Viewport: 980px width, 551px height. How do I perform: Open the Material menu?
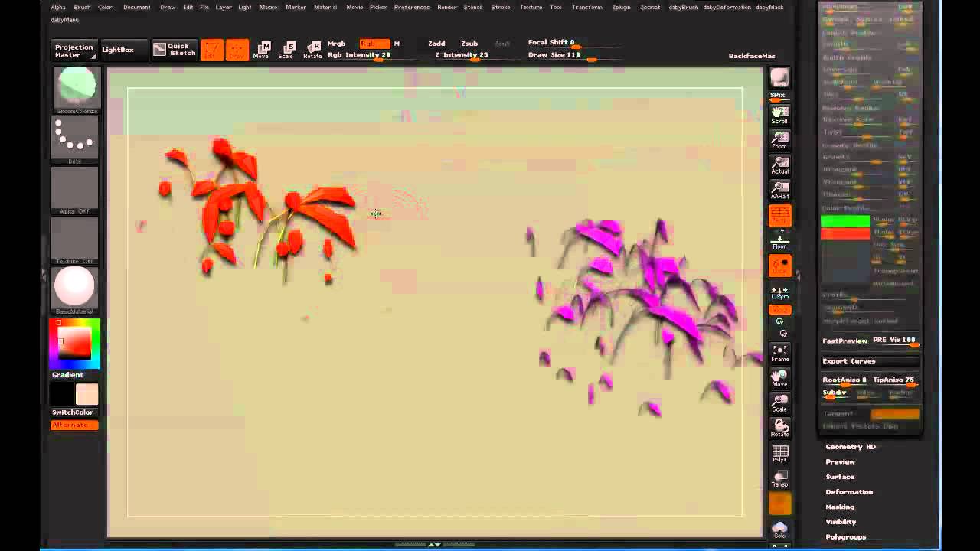point(325,7)
